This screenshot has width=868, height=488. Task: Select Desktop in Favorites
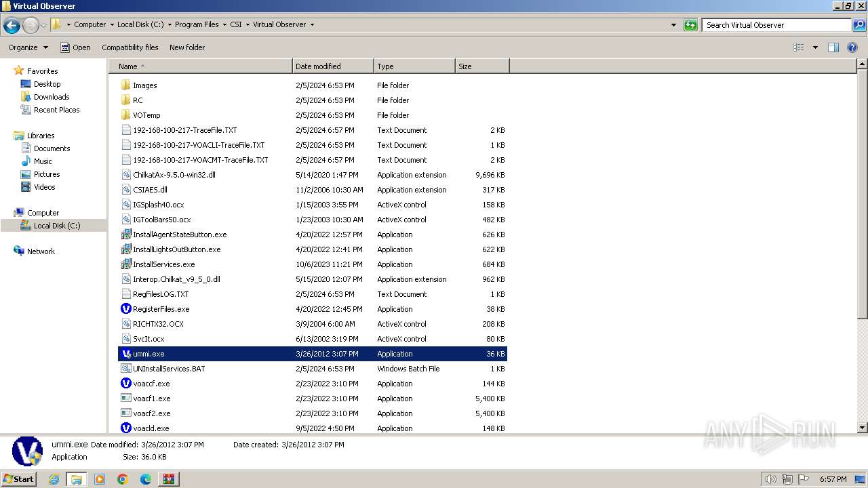(47, 84)
